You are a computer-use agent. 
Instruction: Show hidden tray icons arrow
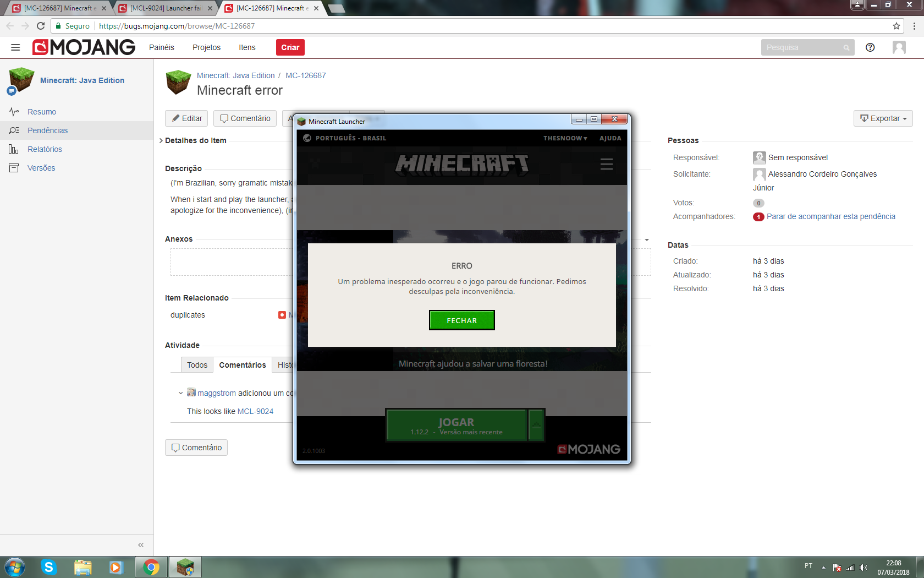pyautogui.click(x=823, y=568)
